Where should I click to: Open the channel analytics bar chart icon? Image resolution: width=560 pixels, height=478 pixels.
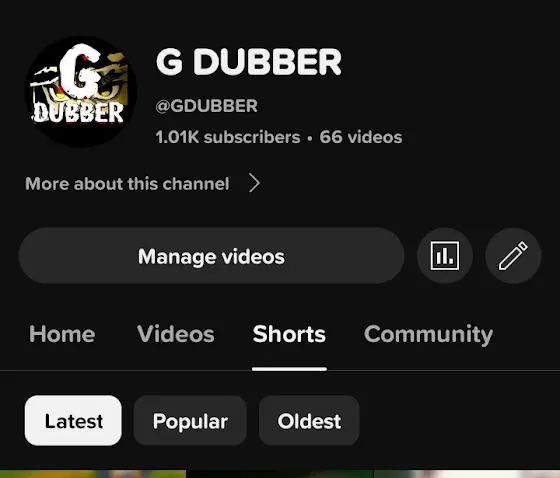445,256
